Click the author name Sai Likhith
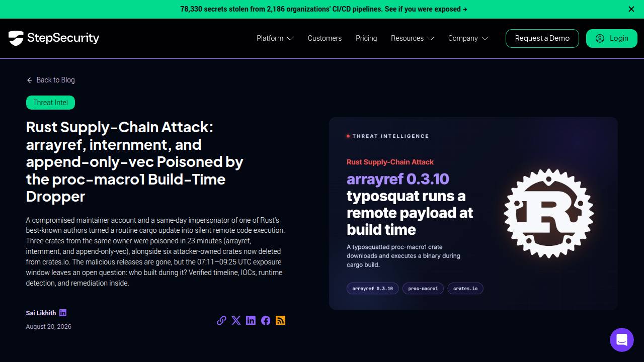The height and width of the screenshot is (362, 644). (41, 313)
